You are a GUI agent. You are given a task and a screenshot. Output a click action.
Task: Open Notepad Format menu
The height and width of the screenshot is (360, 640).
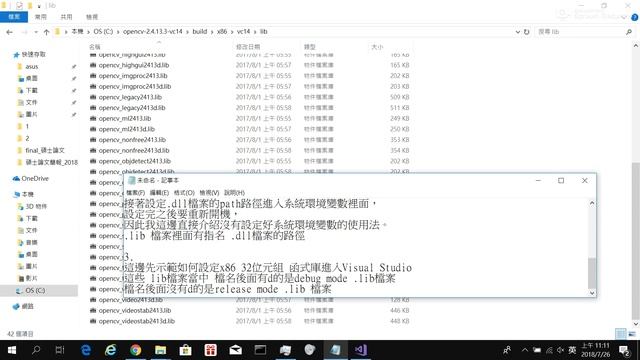coord(184,193)
